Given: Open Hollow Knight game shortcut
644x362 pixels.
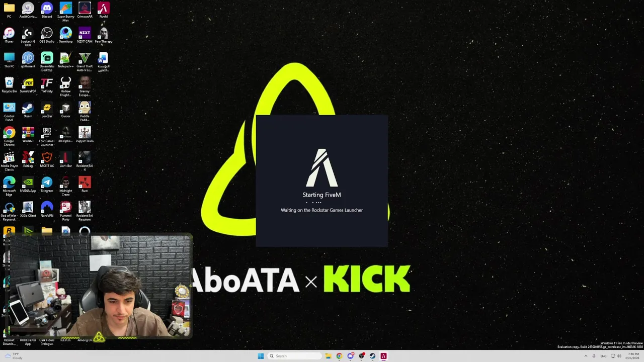Looking at the screenshot, I should [65, 87].
